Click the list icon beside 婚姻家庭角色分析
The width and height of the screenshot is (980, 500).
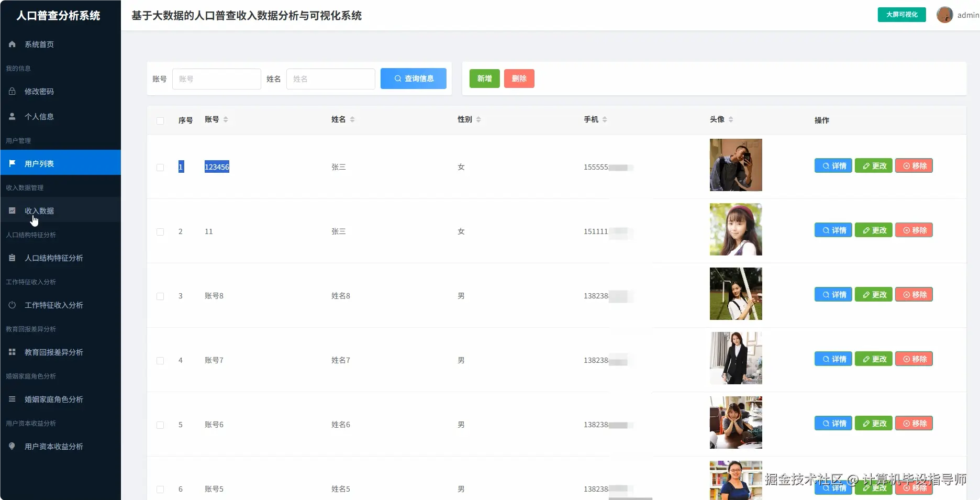pos(12,399)
